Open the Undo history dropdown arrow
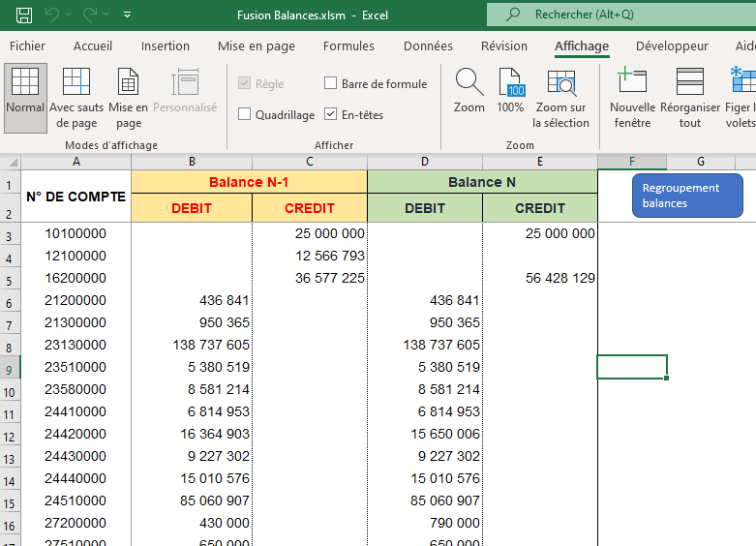Viewport: 756px width, 546px height. pos(68,15)
